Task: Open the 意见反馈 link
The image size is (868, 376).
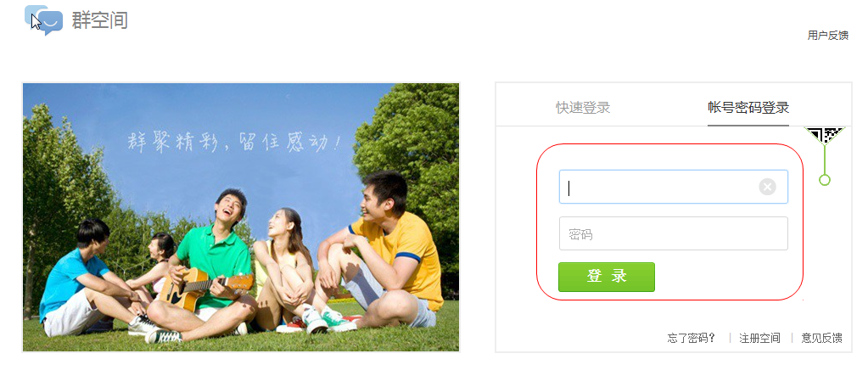Action: coord(821,338)
